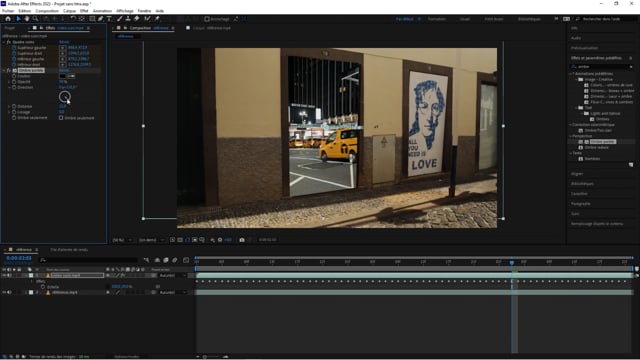640x360 pixels.
Task: Select the Rotation tool
Action: (x=73, y=19)
